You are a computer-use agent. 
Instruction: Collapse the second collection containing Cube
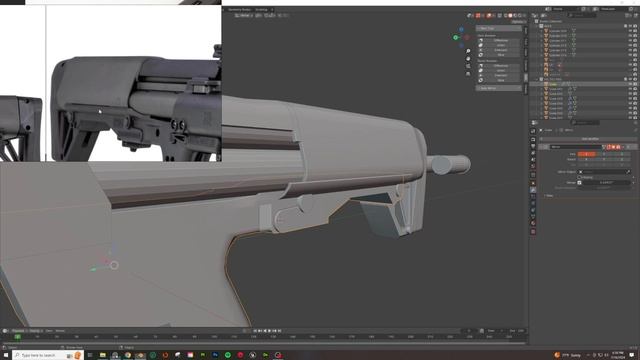pyautogui.click(x=537, y=79)
